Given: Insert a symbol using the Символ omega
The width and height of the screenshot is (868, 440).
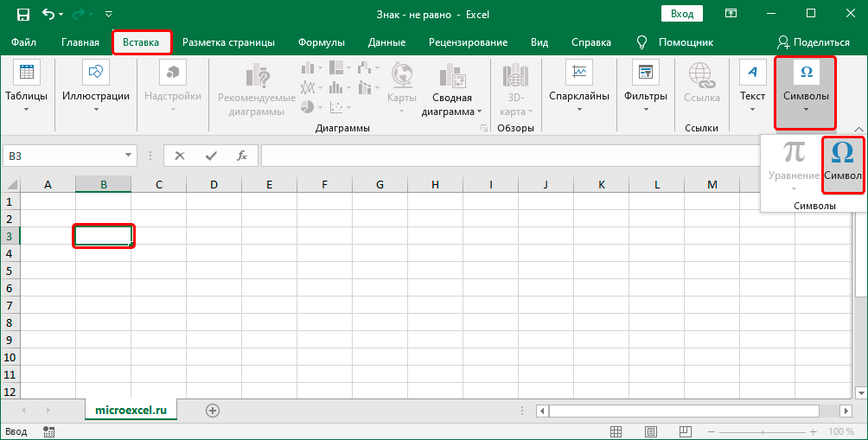Looking at the screenshot, I should 843,164.
